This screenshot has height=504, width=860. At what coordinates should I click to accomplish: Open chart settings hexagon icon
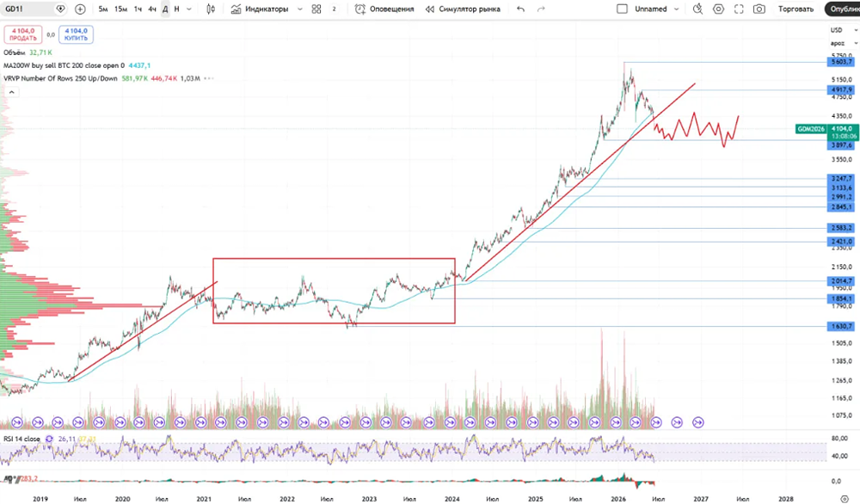click(x=718, y=9)
